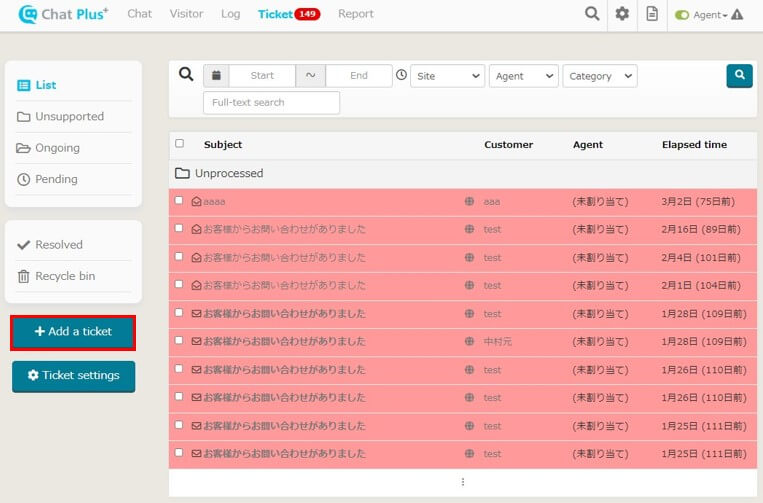Viewport: 763px width, 503px height.
Task: Open the aaaa ticket subject
Action: pos(214,201)
